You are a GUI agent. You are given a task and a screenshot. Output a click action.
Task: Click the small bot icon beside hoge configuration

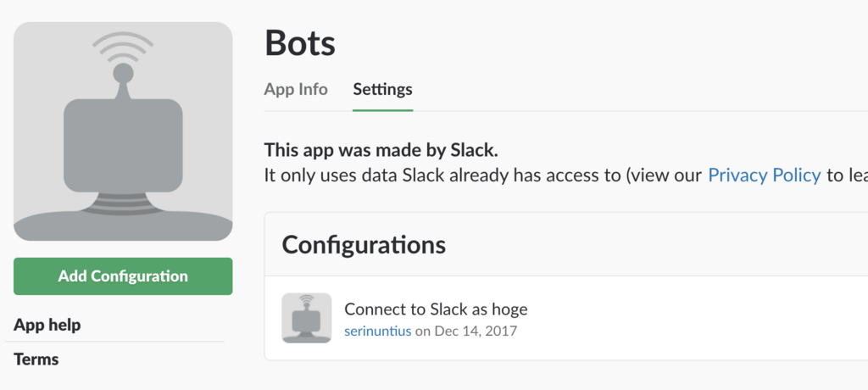[306, 318]
